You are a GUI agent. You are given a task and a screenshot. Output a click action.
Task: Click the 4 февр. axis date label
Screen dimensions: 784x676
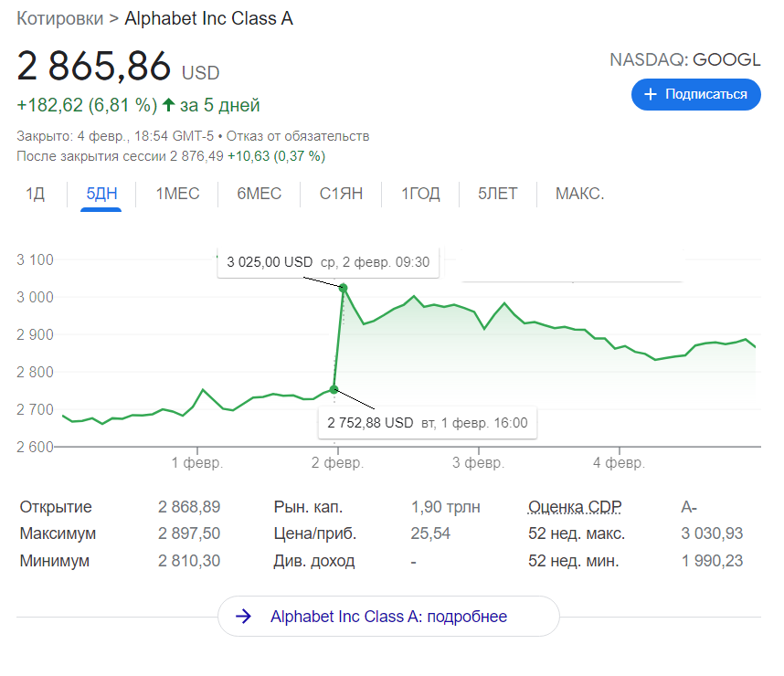tap(619, 463)
